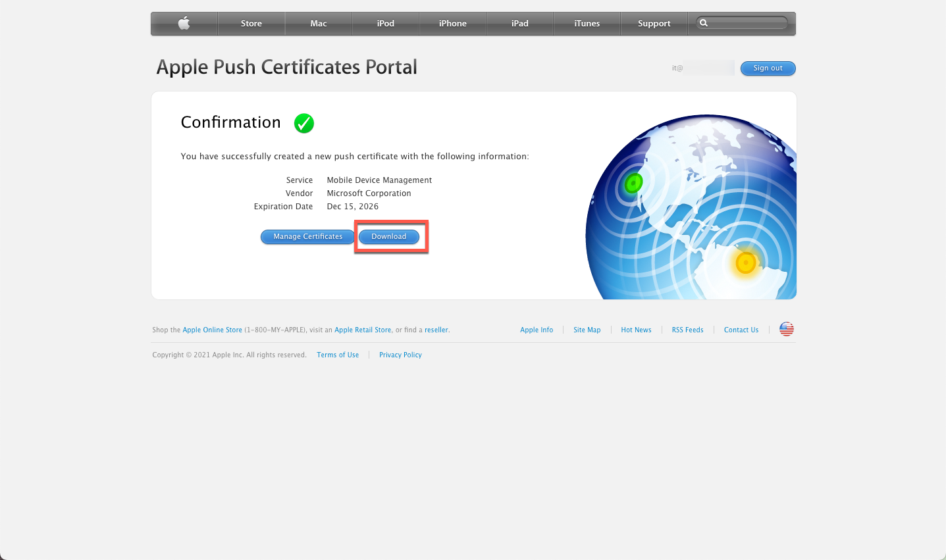Click the Apple logo in navigation bar

(x=184, y=24)
